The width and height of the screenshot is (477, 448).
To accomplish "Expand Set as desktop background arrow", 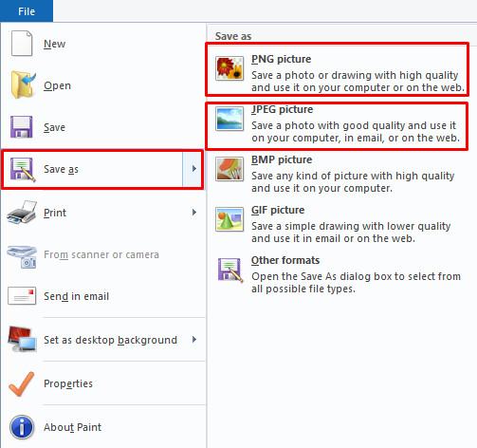I will click(194, 340).
